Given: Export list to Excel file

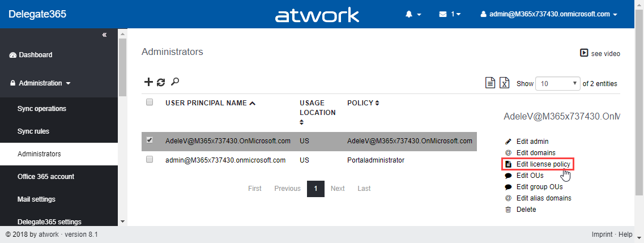Looking at the screenshot, I should click(x=504, y=83).
